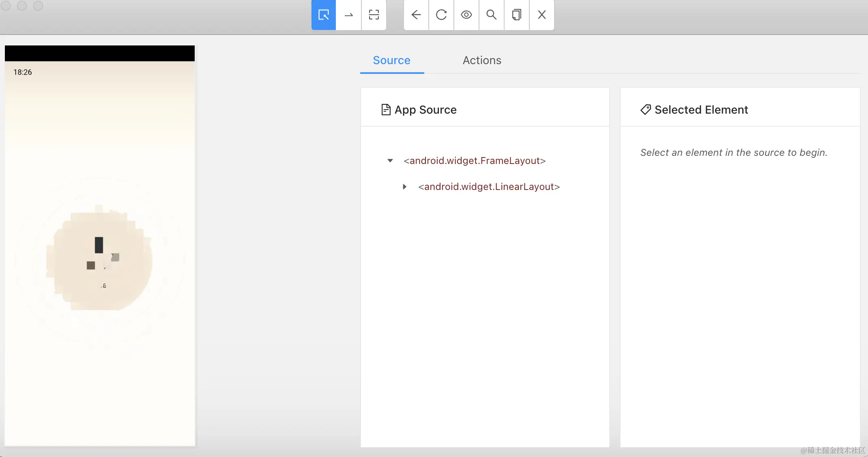Click the window zoom traffic-light button

38,5
